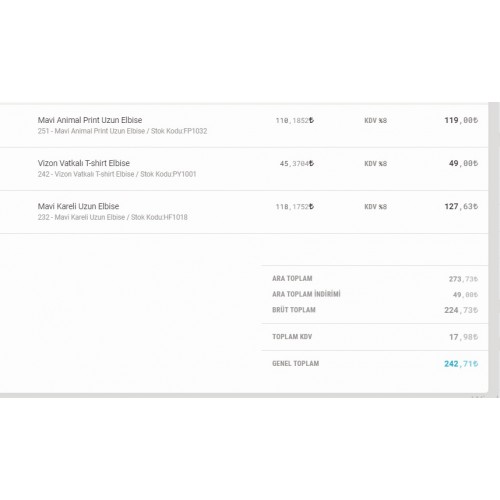Select unit price 45,3704
500x500 pixels.
[297, 164]
